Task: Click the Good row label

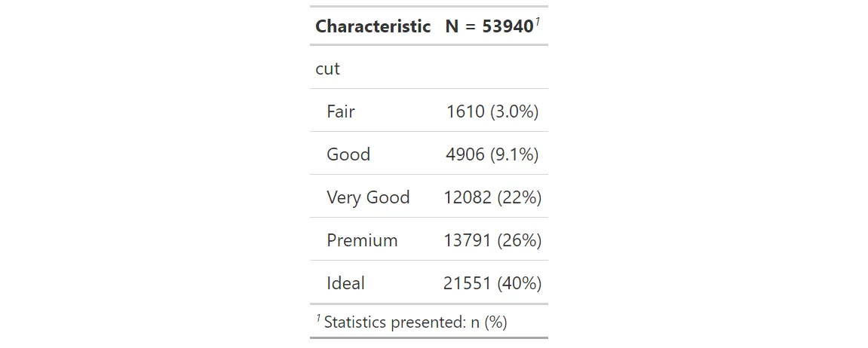Action: 348,154
